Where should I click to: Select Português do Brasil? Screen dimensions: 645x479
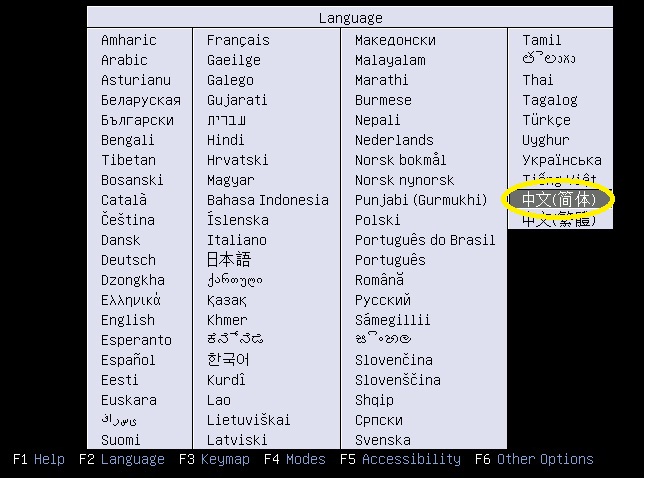click(x=425, y=240)
